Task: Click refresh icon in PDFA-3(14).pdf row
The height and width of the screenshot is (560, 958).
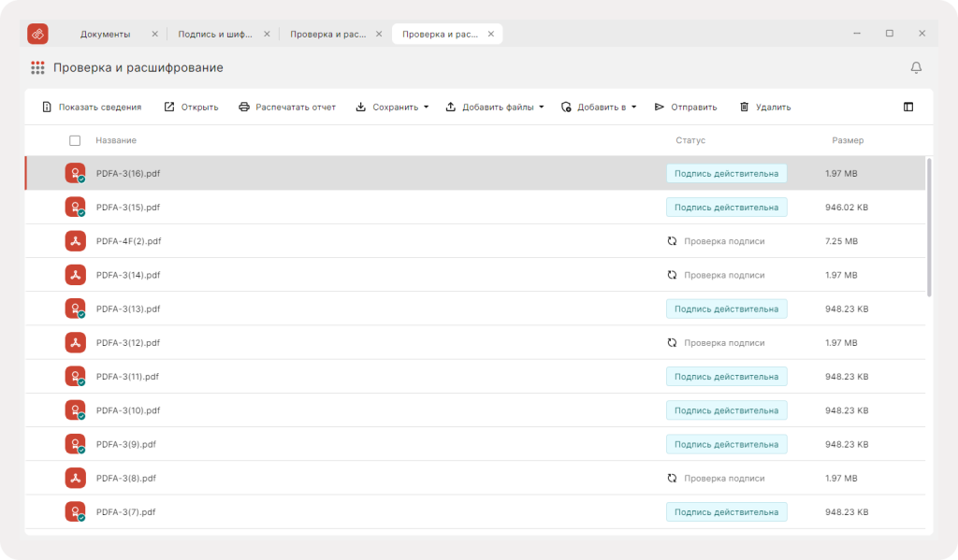Action: point(672,275)
